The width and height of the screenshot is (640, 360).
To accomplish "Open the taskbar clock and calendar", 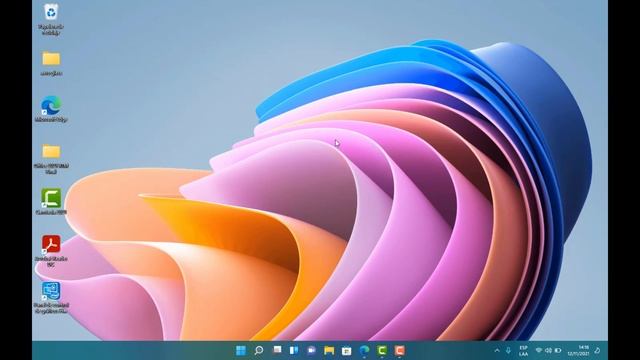I will coord(578,351).
